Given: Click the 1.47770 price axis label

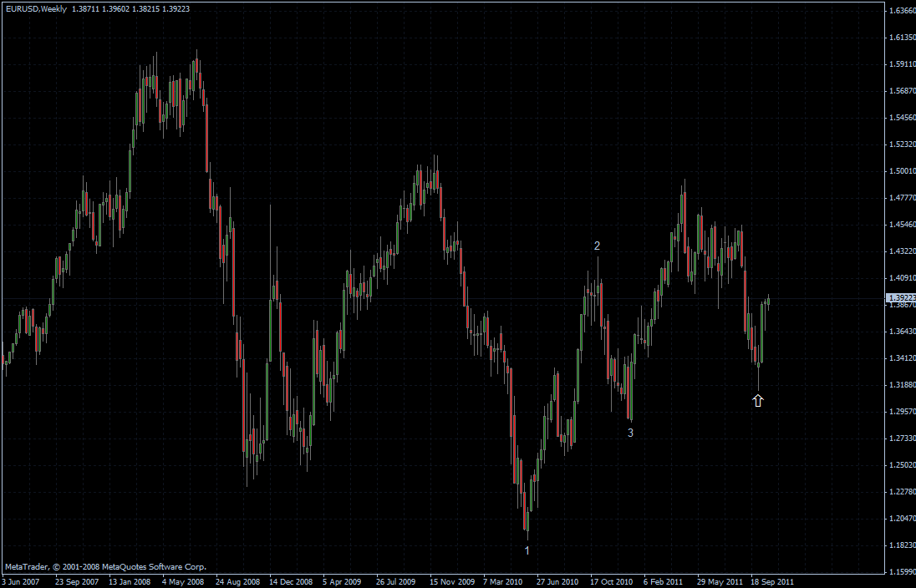Looking at the screenshot, I should tap(903, 198).
